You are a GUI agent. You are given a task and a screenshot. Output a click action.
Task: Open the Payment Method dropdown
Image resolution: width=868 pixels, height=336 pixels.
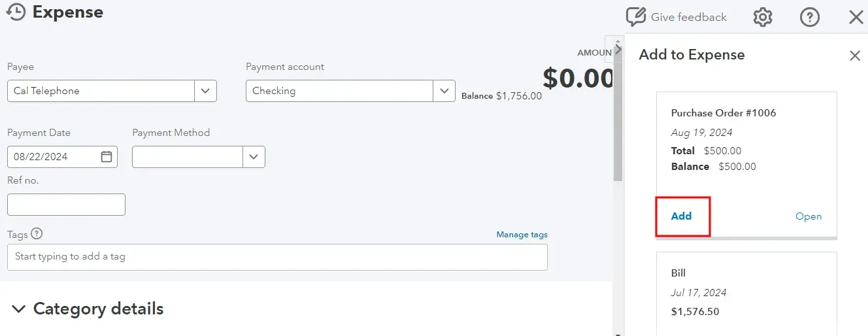point(254,157)
